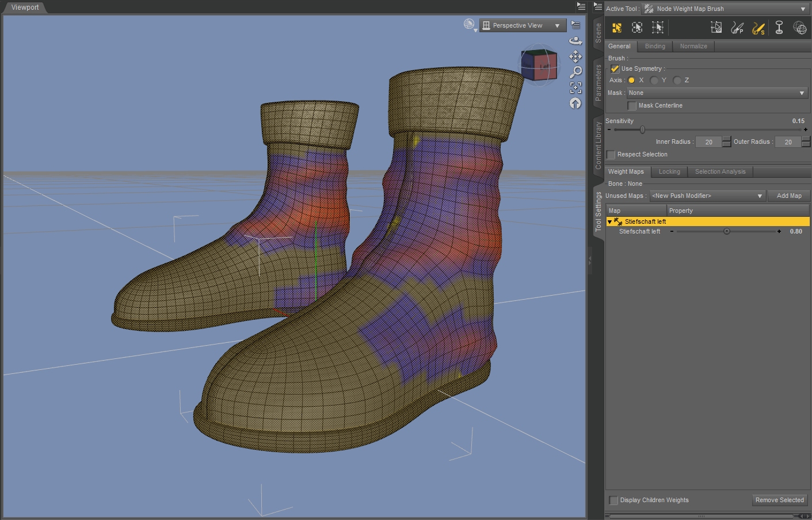Click the yellow node selection tool icon

click(617, 28)
